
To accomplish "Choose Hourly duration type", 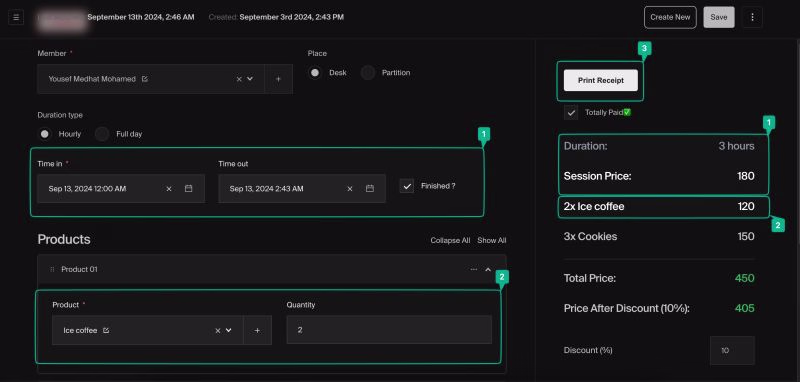I will point(45,134).
